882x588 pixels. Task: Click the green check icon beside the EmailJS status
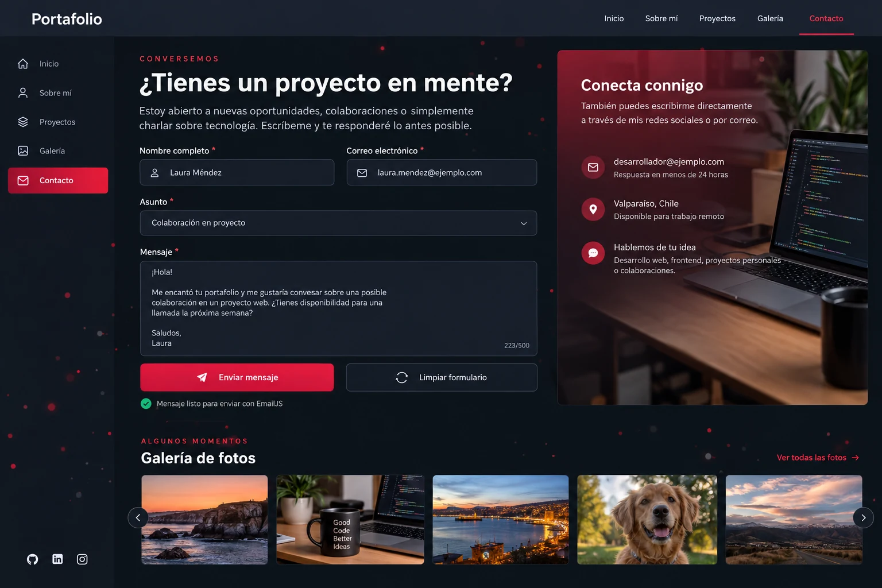(146, 404)
